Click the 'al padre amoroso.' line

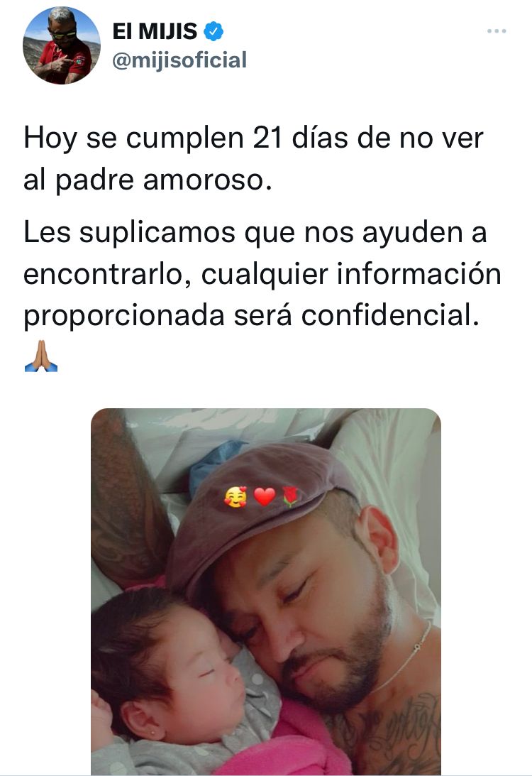pyautogui.click(x=148, y=180)
